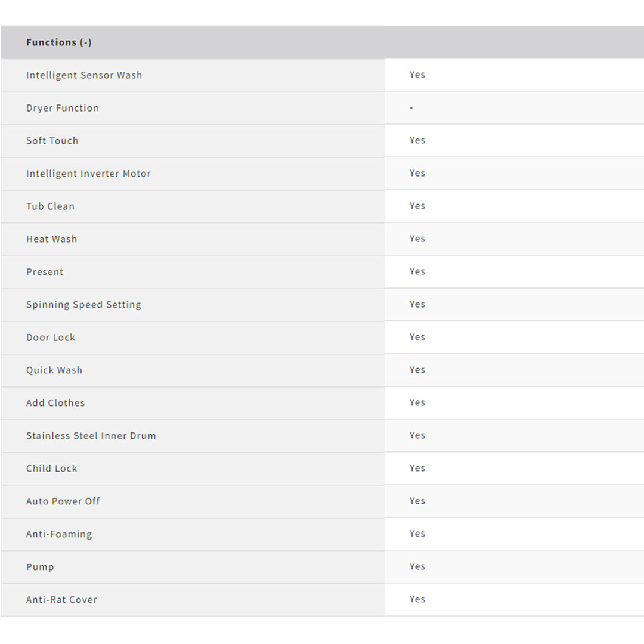Click the Add Clothes row label

(x=55, y=403)
